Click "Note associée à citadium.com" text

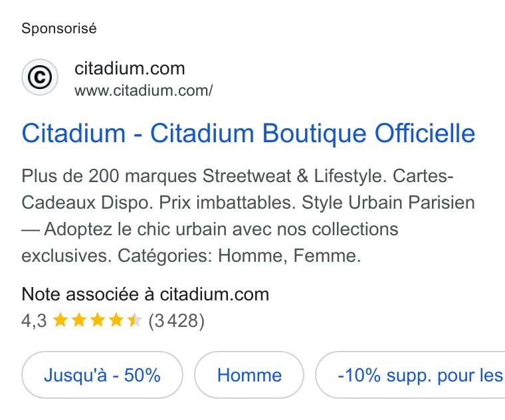(146, 294)
